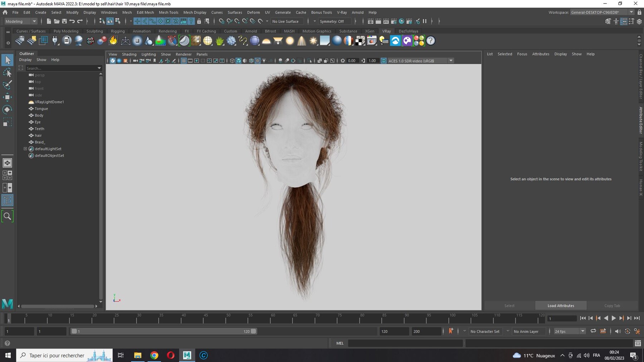Jump to the start of playback range
Viewport: 644px width, 362px height.
(x=582, y=318)
